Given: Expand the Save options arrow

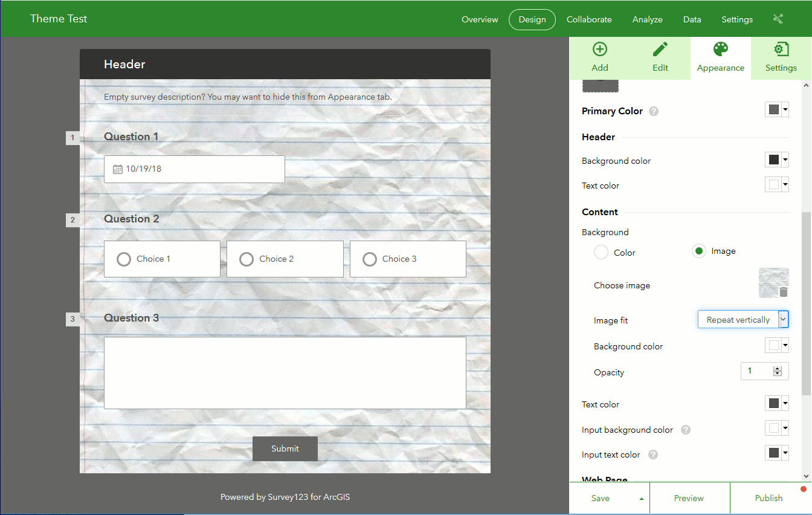Looking at the screenshot, I should tap(641, 499).
